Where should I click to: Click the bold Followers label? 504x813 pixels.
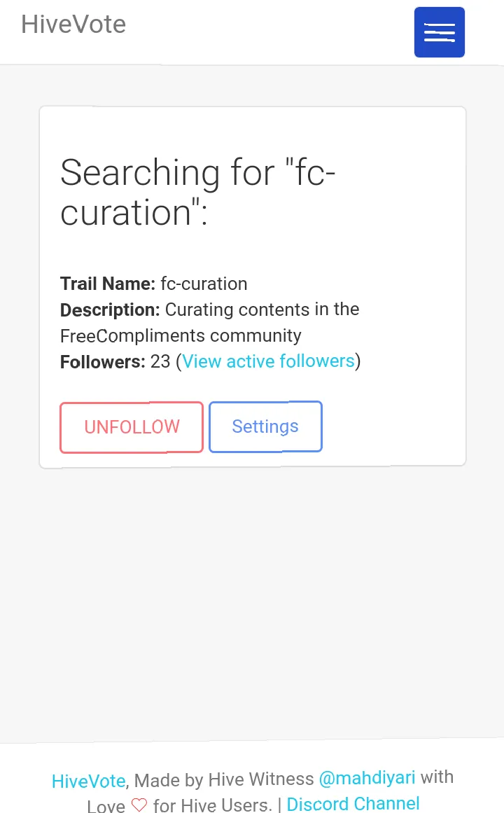[x=103, y=362]
